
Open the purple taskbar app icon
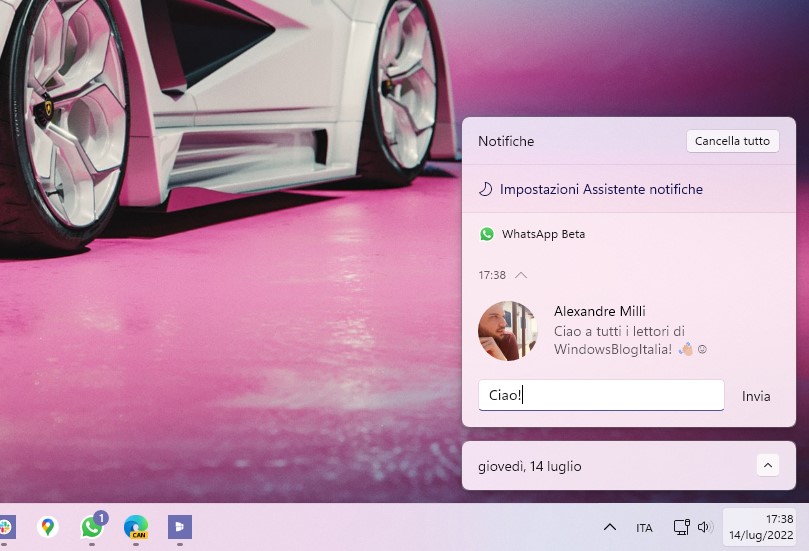coord(180,527)
